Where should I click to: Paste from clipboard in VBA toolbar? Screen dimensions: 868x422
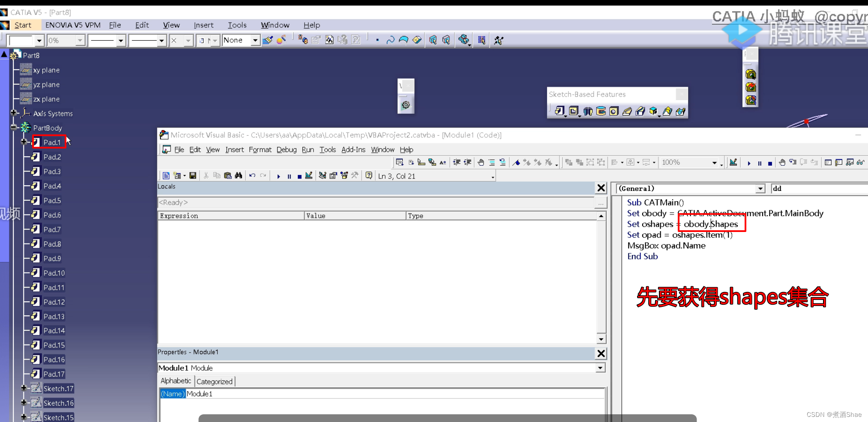[x=227, y=175]
